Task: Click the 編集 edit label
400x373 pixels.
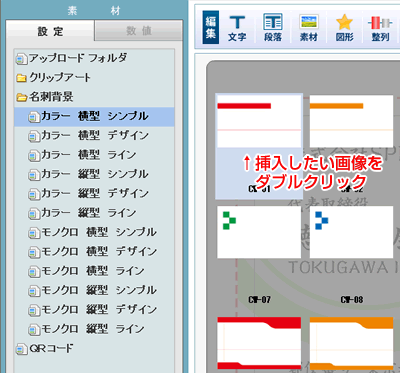Action: click(x=211, y=28)
